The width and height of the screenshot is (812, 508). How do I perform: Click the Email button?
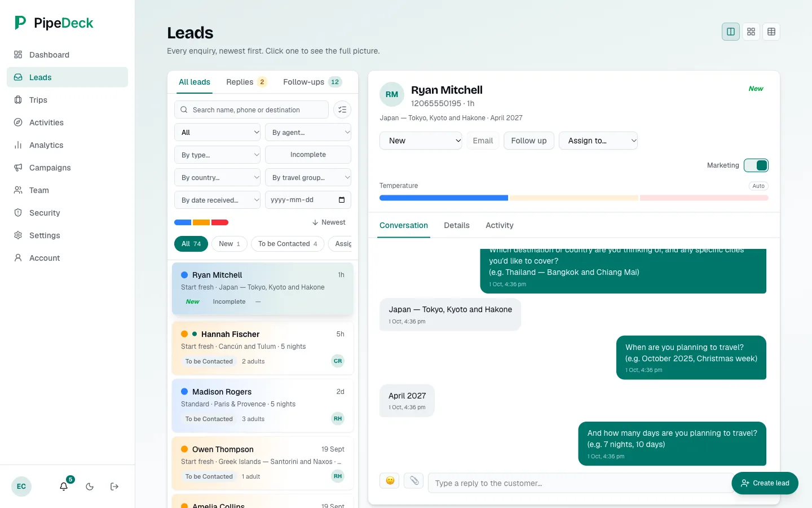pos(483,141)
